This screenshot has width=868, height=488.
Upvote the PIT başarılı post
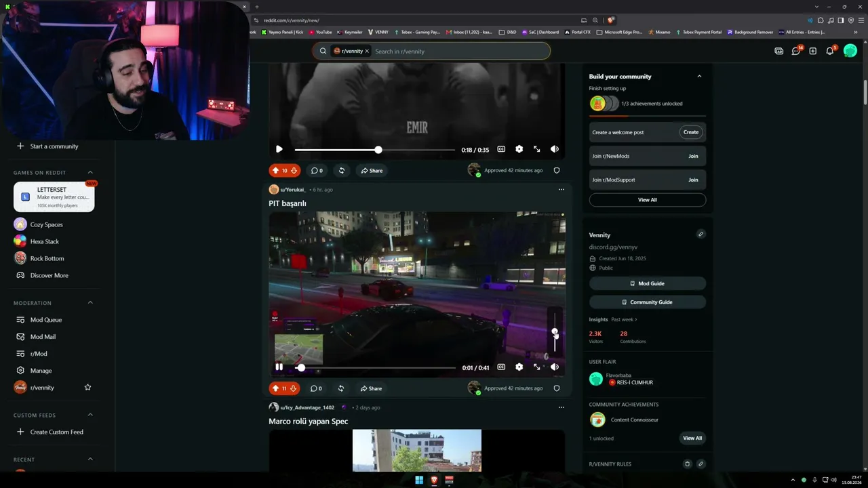275,388
